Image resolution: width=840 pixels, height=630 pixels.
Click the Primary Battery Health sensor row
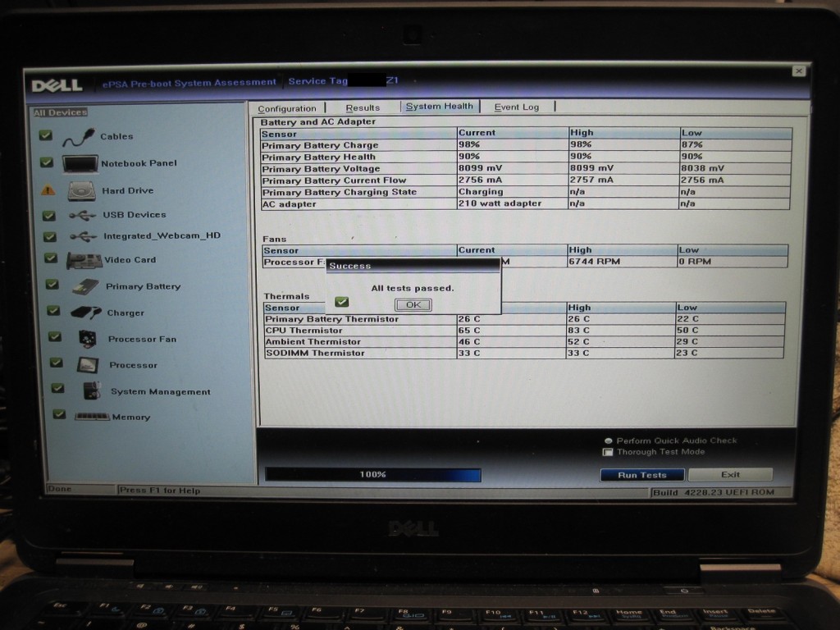point(526,157)
